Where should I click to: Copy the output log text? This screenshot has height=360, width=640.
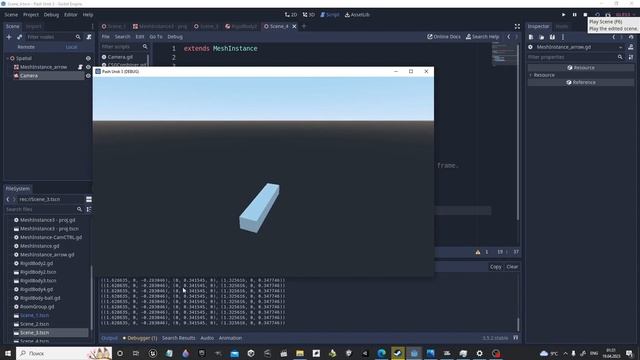pos(496,267)
